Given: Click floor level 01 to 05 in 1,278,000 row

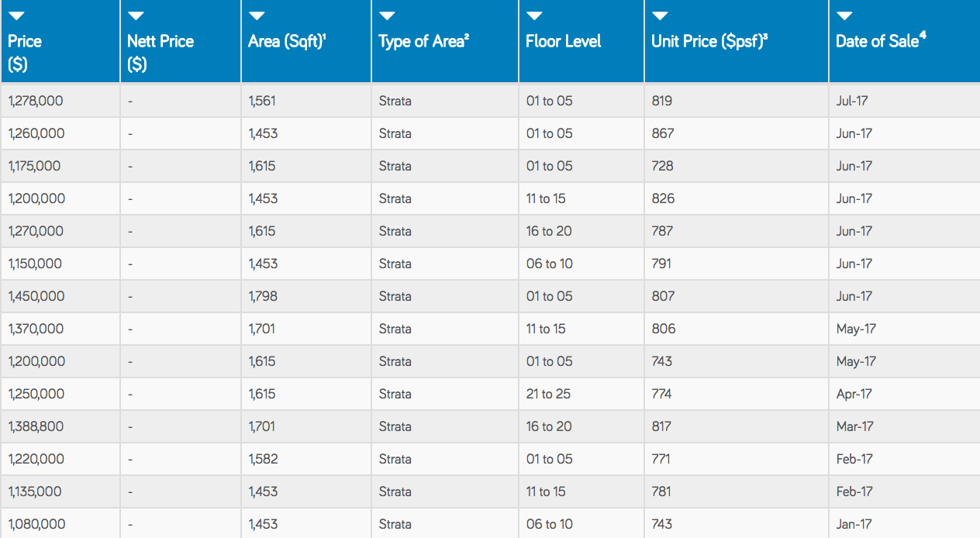Looking at the screenshot, I should 550,101.
